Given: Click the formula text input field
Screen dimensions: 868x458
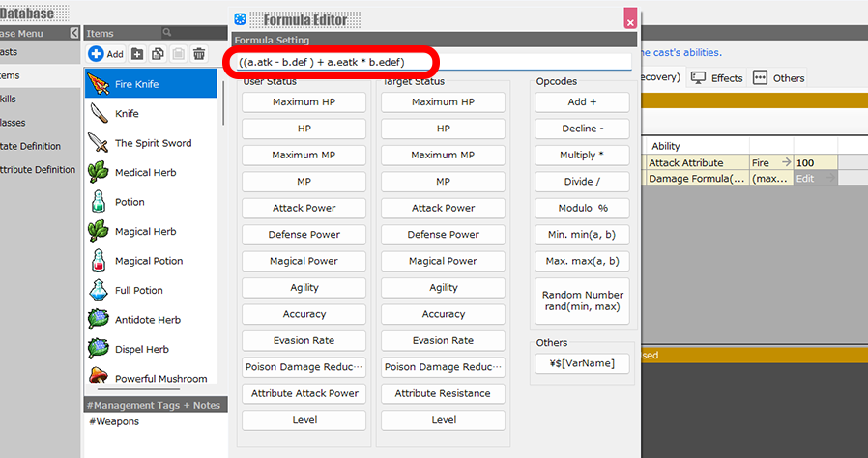Looking at the screenshot, I should click(430, 62).
